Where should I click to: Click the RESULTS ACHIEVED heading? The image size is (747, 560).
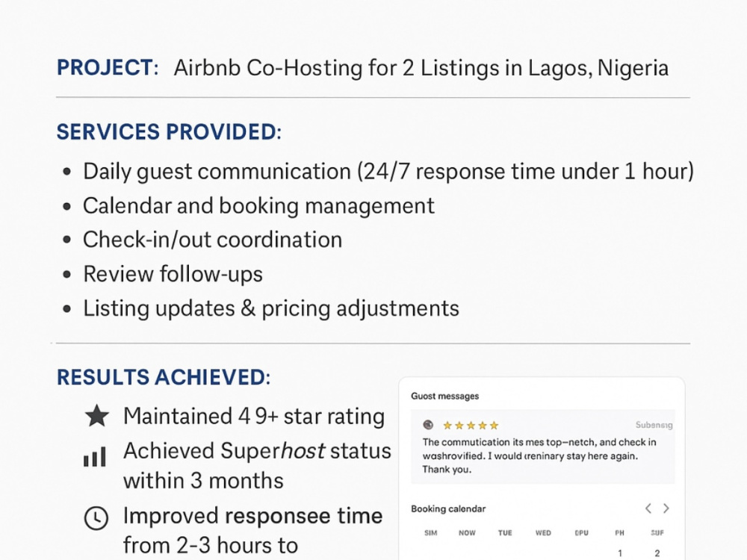click(164, 377)
